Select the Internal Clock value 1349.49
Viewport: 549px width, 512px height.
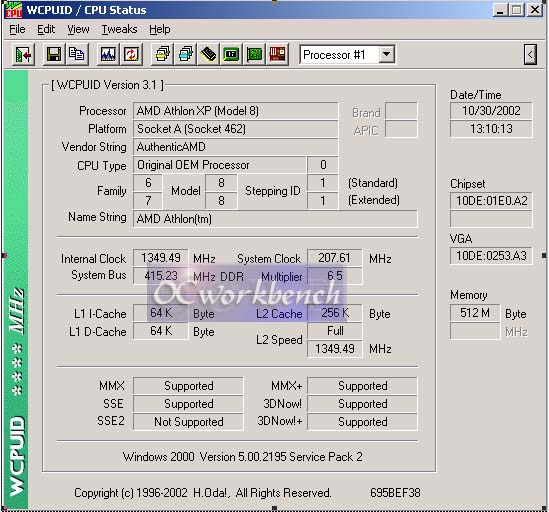160,258
